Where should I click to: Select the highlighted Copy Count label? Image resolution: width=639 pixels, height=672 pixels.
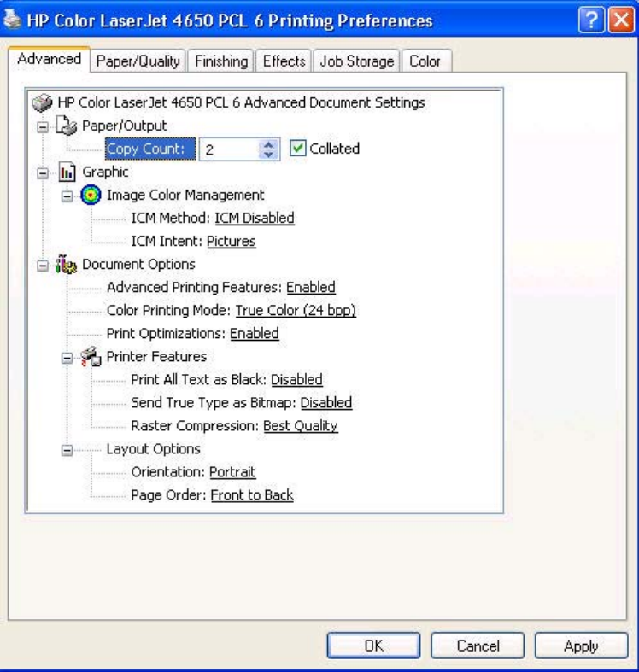click(x=150, y=149)
